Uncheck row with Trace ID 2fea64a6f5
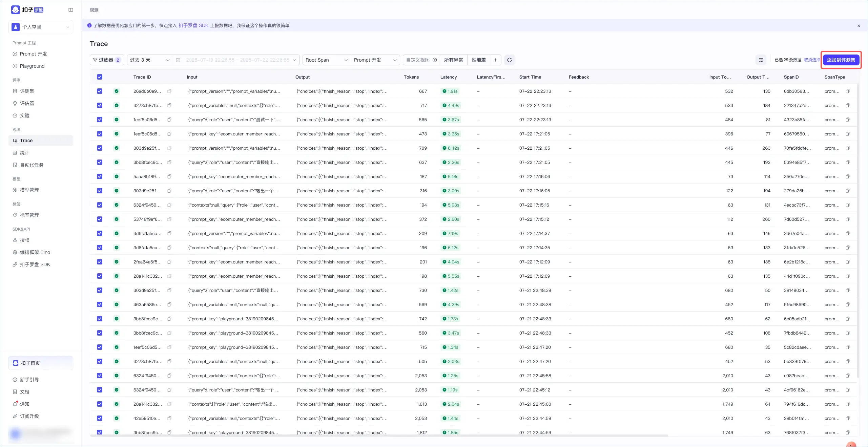Image resolution: width=868 pixels, height=447 pixels. 100,262
